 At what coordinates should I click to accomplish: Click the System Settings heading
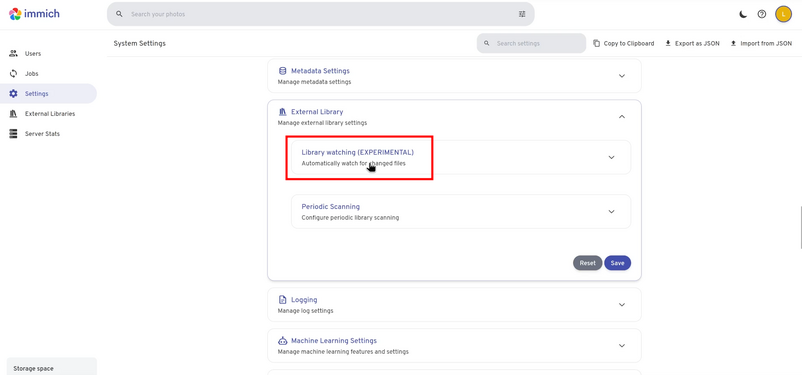140,43
